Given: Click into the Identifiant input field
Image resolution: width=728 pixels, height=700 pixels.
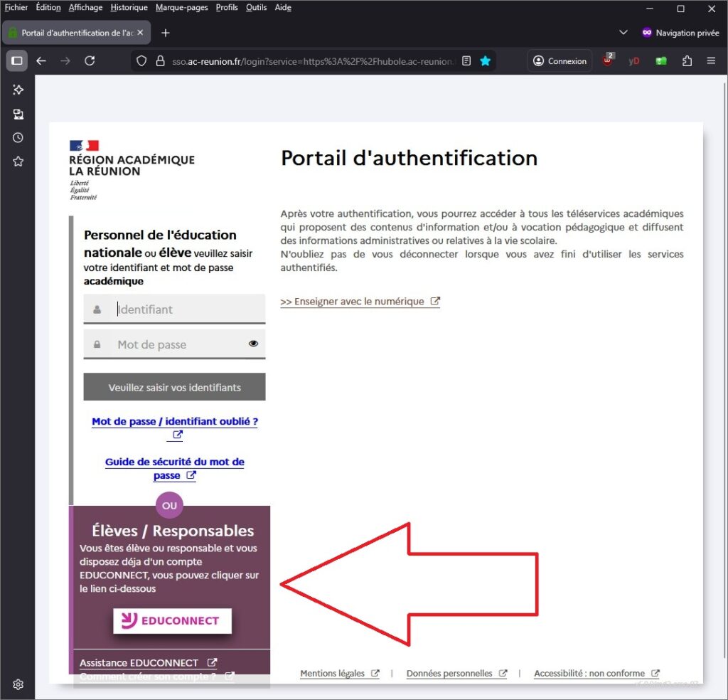Looking at the screenshot, I should click(x=188, y=309).
